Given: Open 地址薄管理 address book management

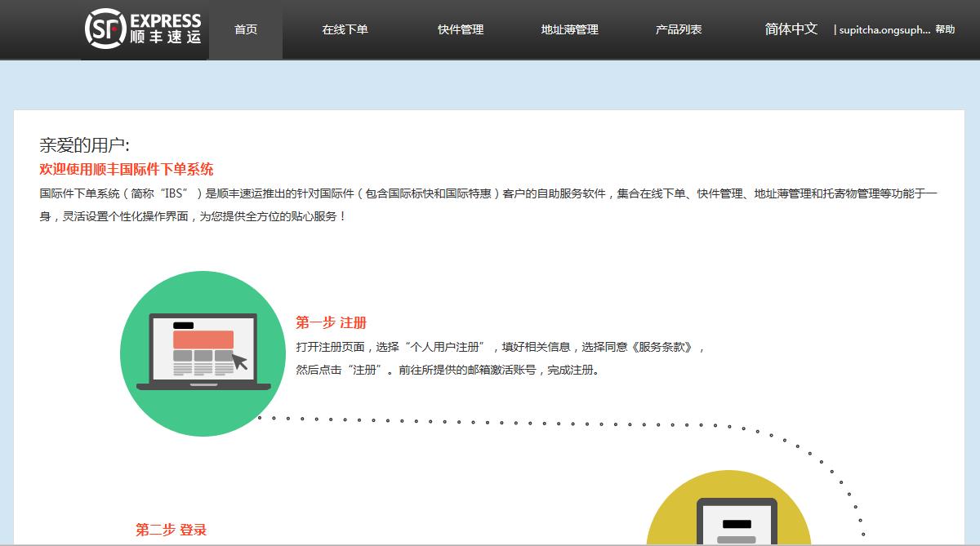Looking at the screenshot, I should [x=570, y=29].
